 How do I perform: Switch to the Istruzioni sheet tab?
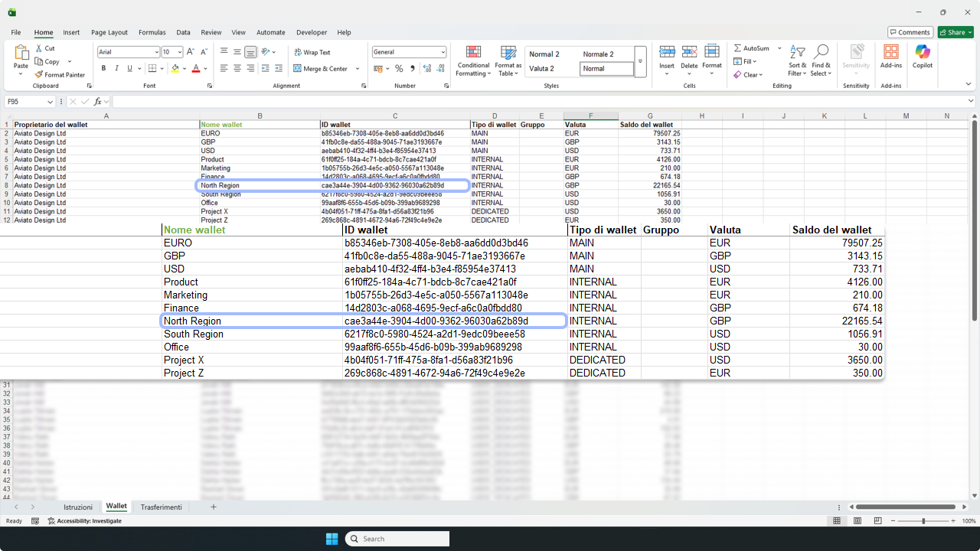[78, 507]
